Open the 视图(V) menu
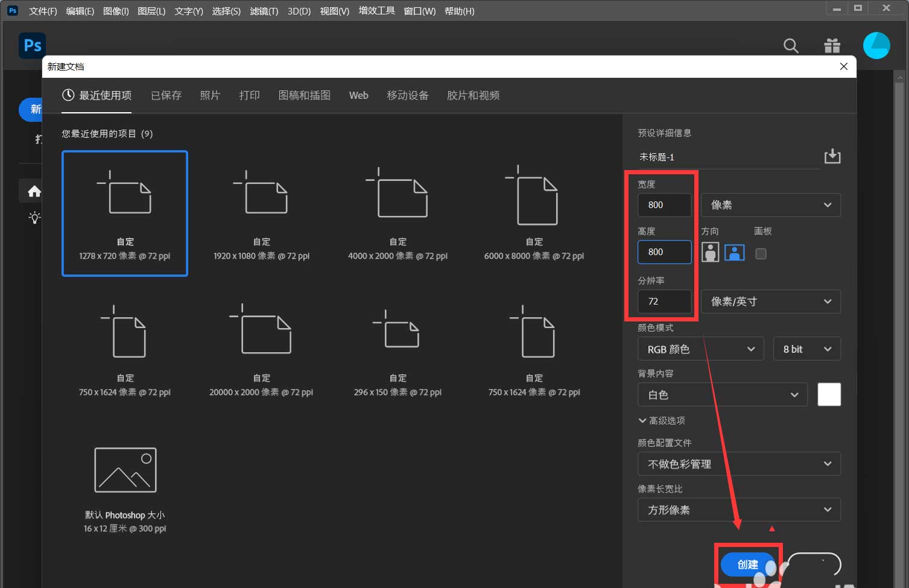 click(x=335, y=11)
